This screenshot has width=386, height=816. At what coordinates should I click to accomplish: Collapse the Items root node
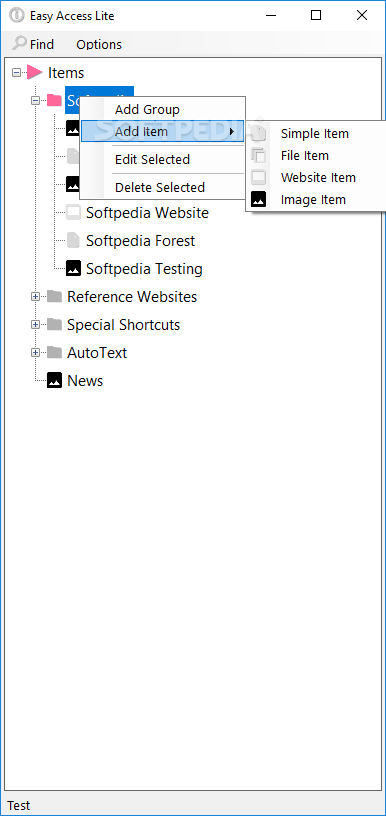pyautogui.click(x=17, y=72)
